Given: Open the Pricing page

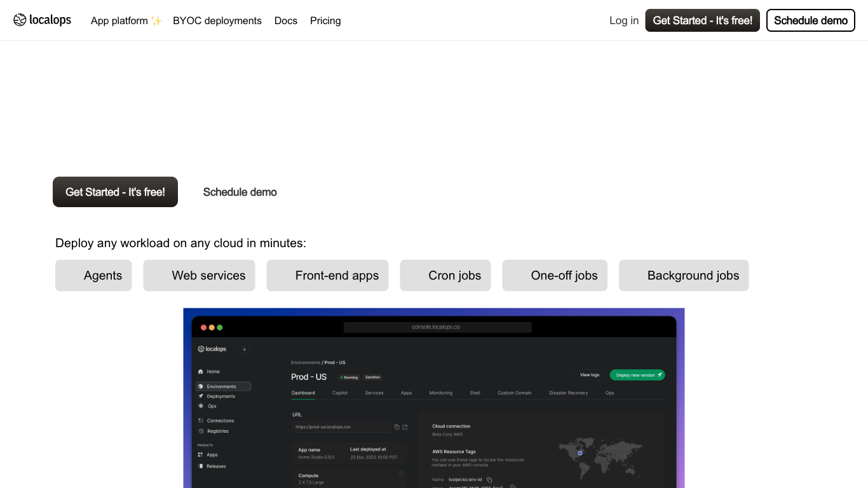Looking at the screenshot, I should [x=325, y=20].
